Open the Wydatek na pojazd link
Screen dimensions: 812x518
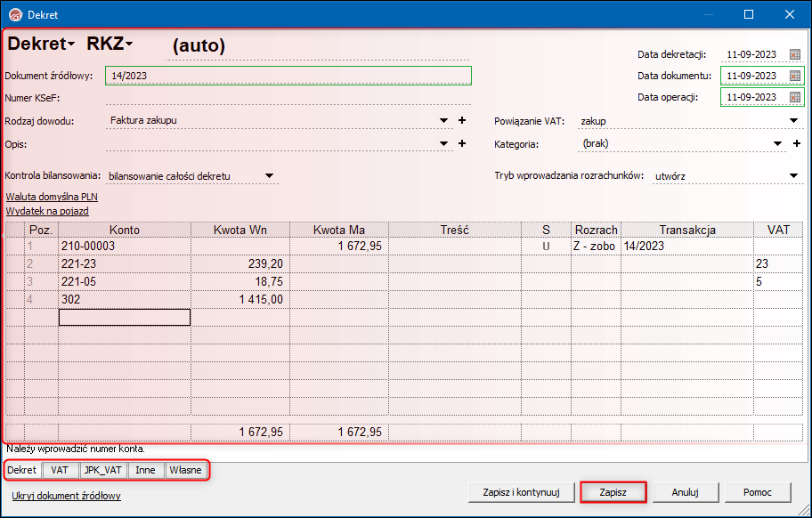[47, 211]
